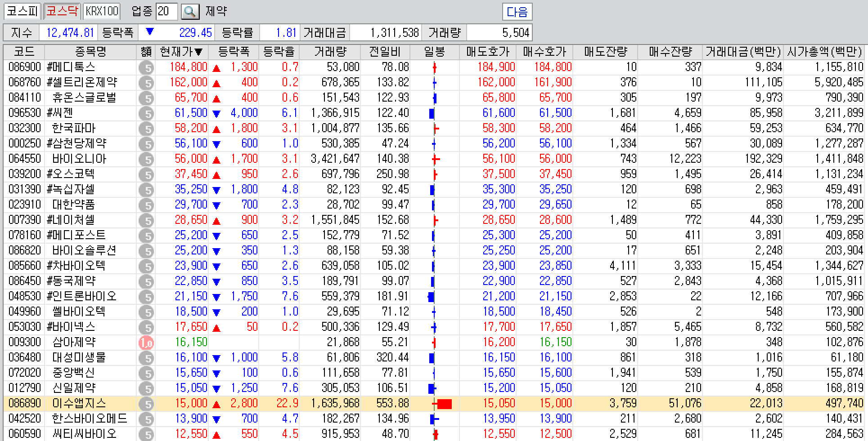Click the margin-rate badge in the 대한약품 row

coord(146,206)
